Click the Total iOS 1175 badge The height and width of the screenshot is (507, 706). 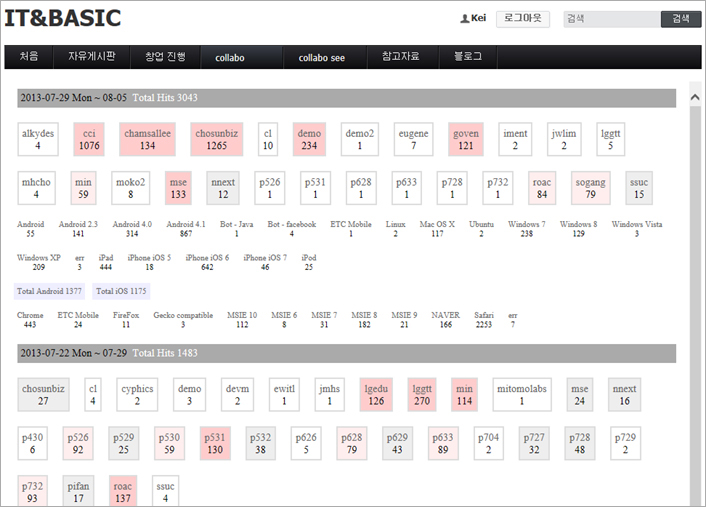[x=121, y=292]
